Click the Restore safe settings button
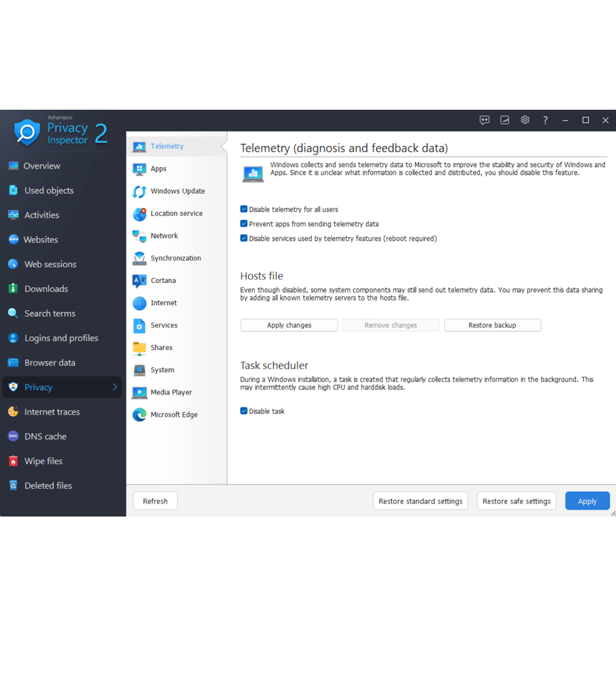The image size is (616, 678). [516, 501]
